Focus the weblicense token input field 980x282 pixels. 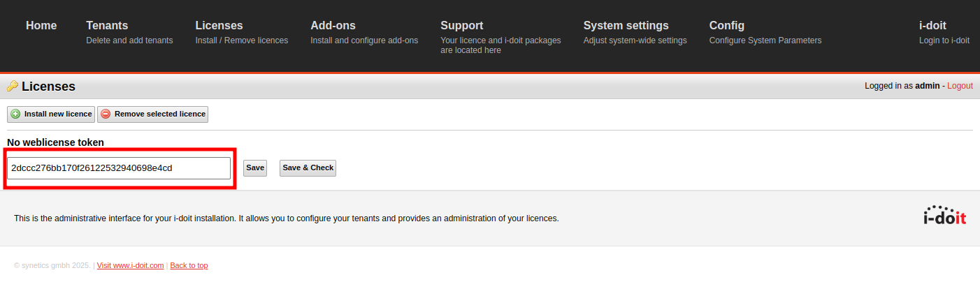click(x=119, y=168)
